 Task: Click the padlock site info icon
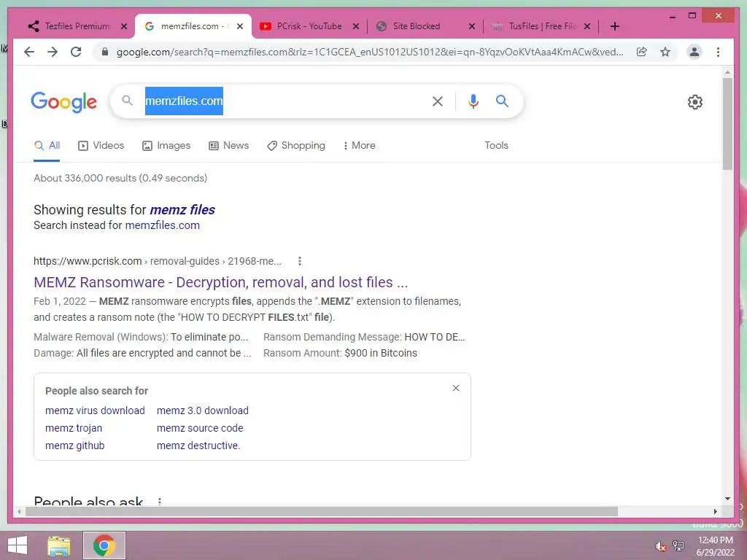(105, 52)
